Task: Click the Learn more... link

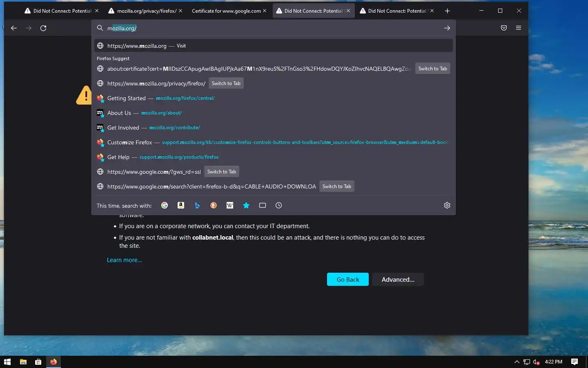Action: point(125,260)
